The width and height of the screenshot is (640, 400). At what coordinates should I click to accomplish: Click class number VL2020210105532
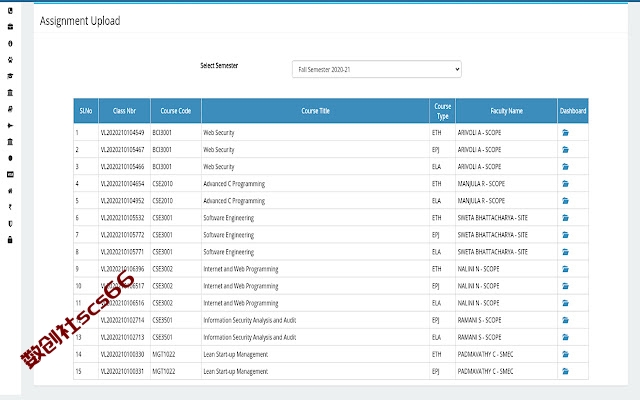point(122,218)
